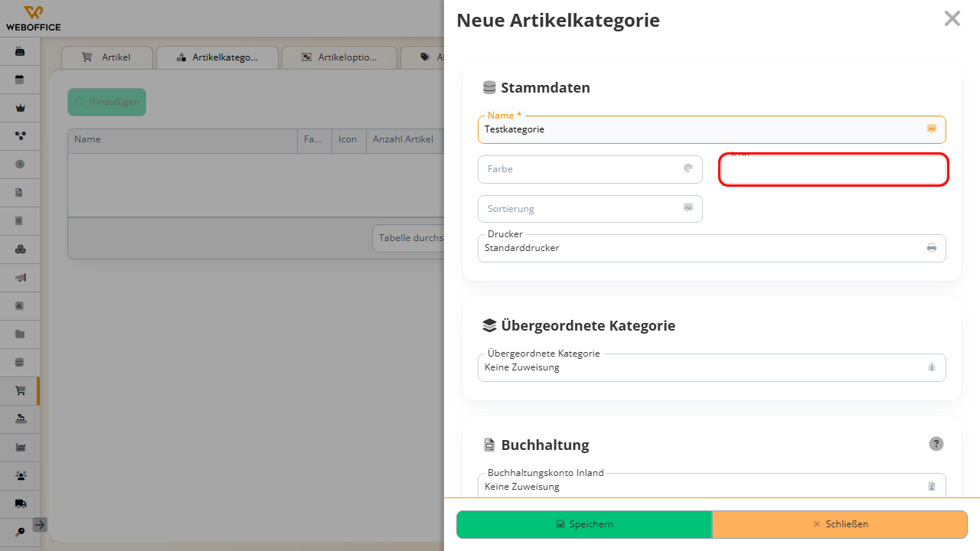Open the bar chart icon in the sidebar

(20, 305)
